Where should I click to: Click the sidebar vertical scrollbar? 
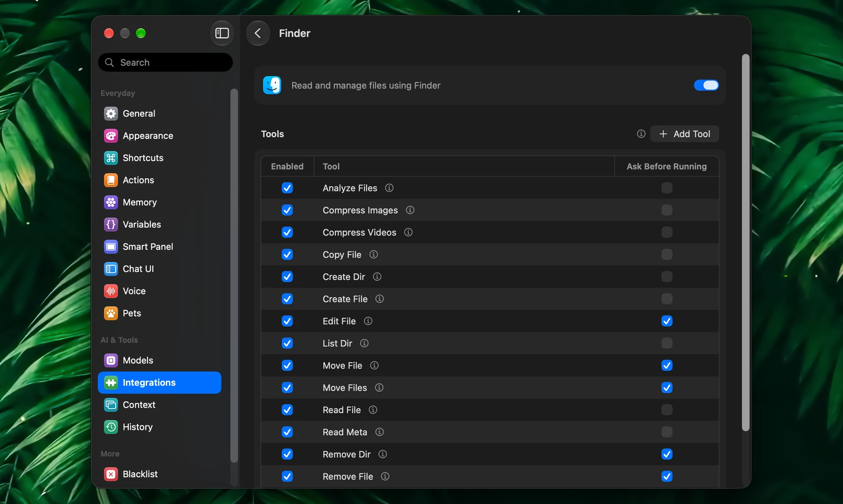pyautogui.click(x=234, y=275)
